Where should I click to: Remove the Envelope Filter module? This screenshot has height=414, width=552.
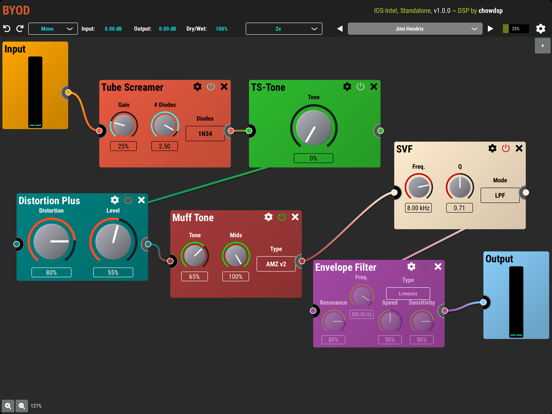point(438,266)
